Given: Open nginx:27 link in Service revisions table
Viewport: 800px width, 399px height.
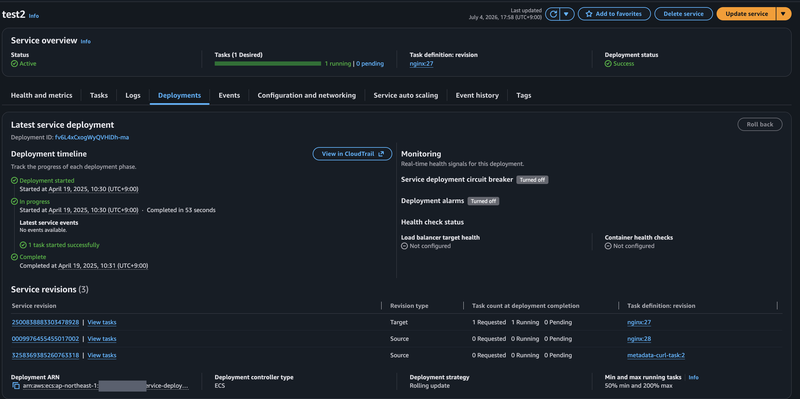Looking at the screenshot, I should 639,322.
